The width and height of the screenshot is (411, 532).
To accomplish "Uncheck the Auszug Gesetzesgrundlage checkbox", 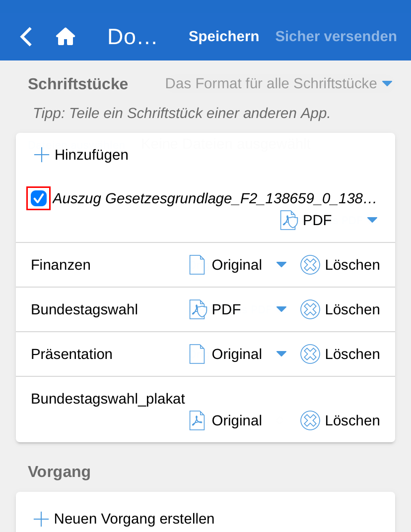I will (x=39, y=198).
